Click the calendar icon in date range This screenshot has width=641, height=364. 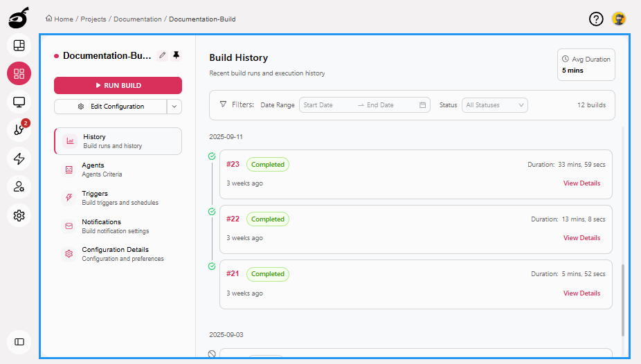(422, 105)
